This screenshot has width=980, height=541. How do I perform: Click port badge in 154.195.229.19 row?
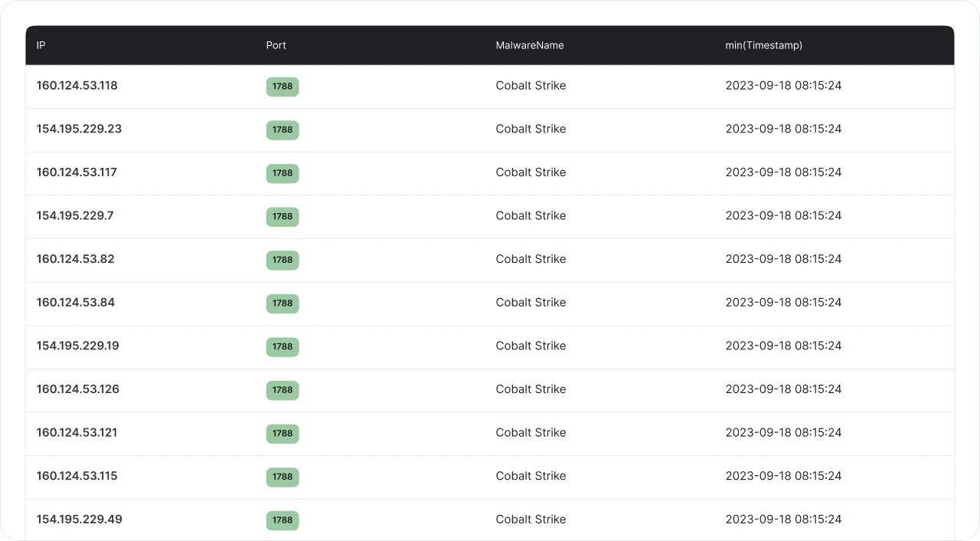(283, 346)
